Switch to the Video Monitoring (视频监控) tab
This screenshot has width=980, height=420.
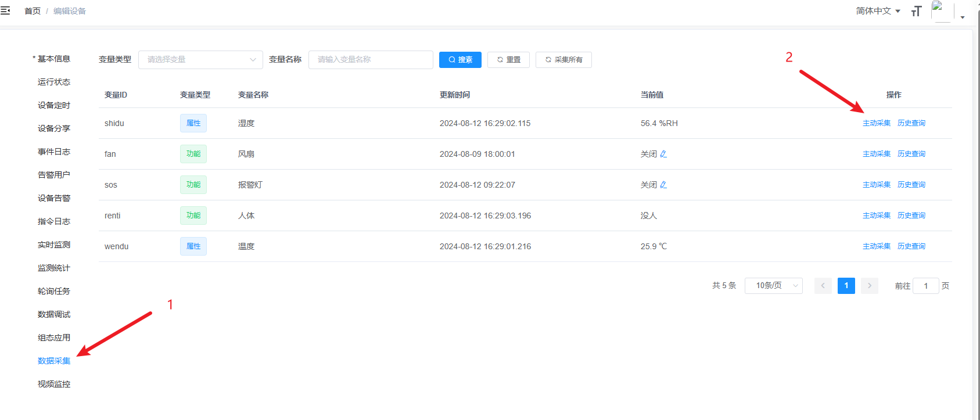[x=54, y=384]
